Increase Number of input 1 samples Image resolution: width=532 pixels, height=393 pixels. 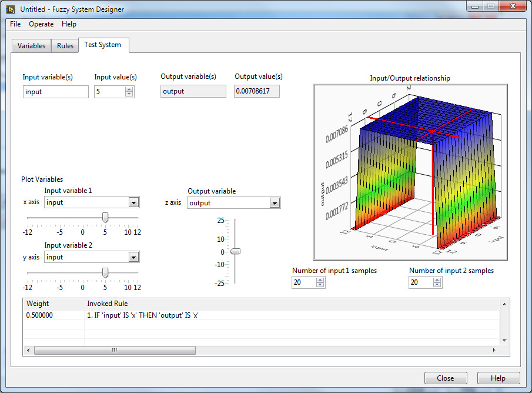(x=320, y=279)
